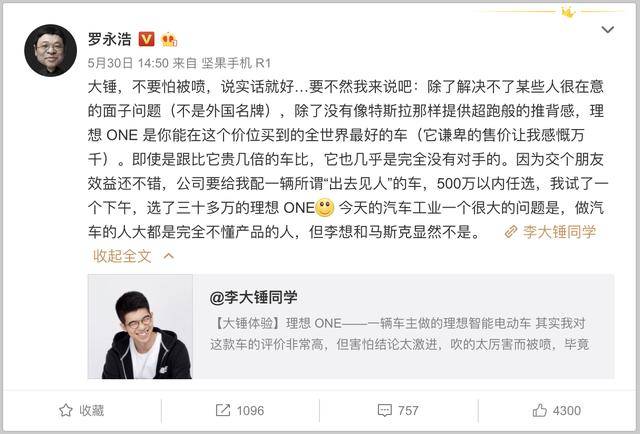Screen dimensions: 640x434
Task: Open the 罗永浩 username profile link
Action: pyautogui.click(x=110, y=39)
